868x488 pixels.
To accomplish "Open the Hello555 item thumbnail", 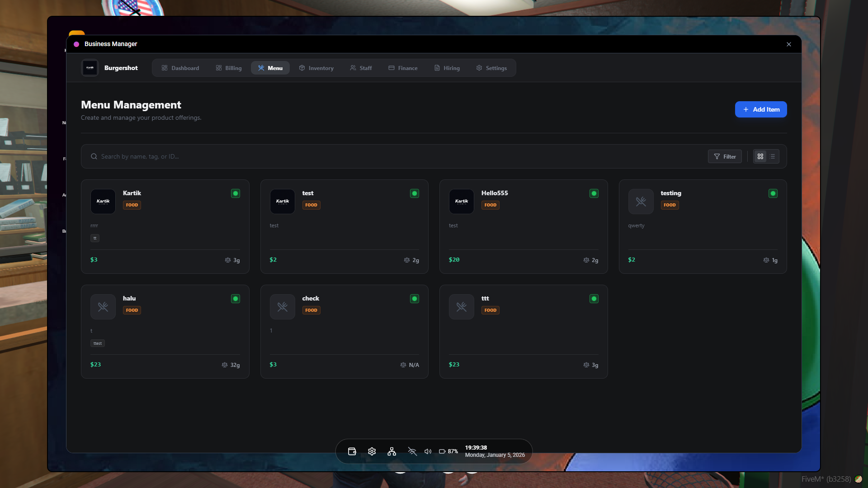I will [x=462, y=202].
